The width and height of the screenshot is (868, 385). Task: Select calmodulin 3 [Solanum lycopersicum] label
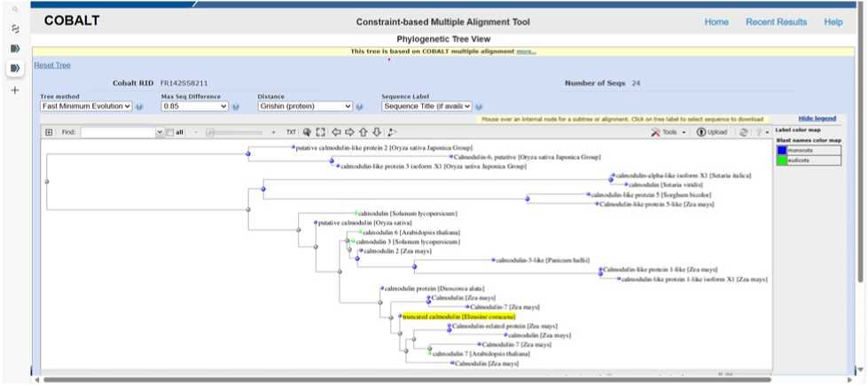tap(408, 241)
